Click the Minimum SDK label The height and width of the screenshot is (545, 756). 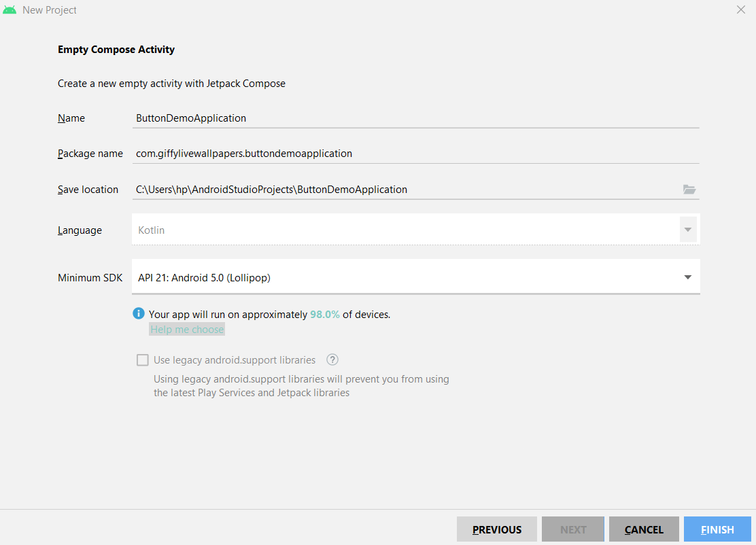coord(90,277)
